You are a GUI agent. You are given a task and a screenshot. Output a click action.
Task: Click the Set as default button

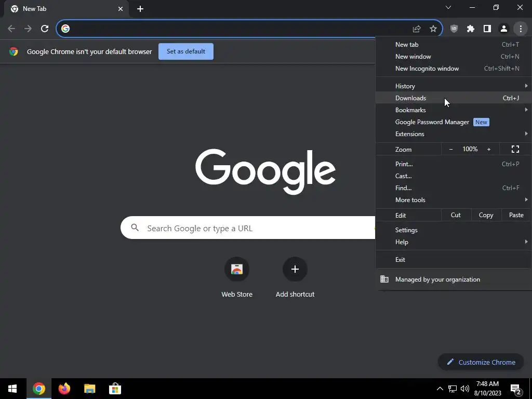click(x=186, y=51)
